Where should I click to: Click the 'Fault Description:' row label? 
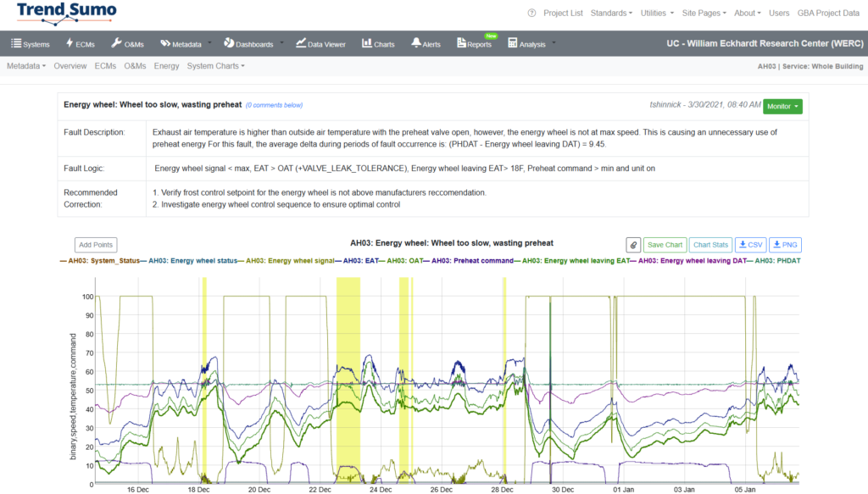94,132
